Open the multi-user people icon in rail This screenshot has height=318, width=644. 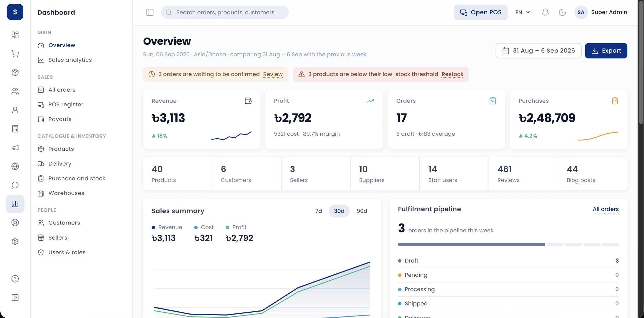click(x=15, y=91)
